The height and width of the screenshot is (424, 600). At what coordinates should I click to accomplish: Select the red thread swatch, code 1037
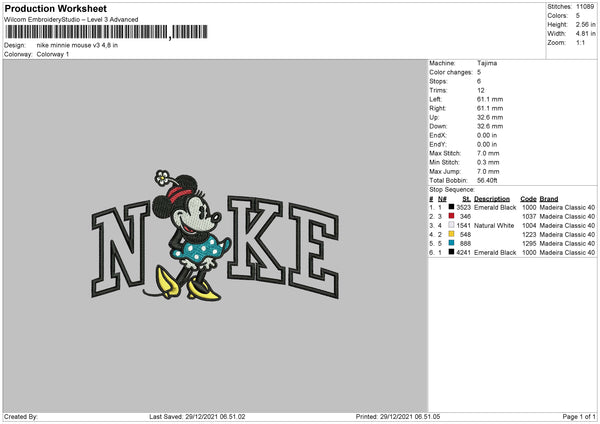452,216
